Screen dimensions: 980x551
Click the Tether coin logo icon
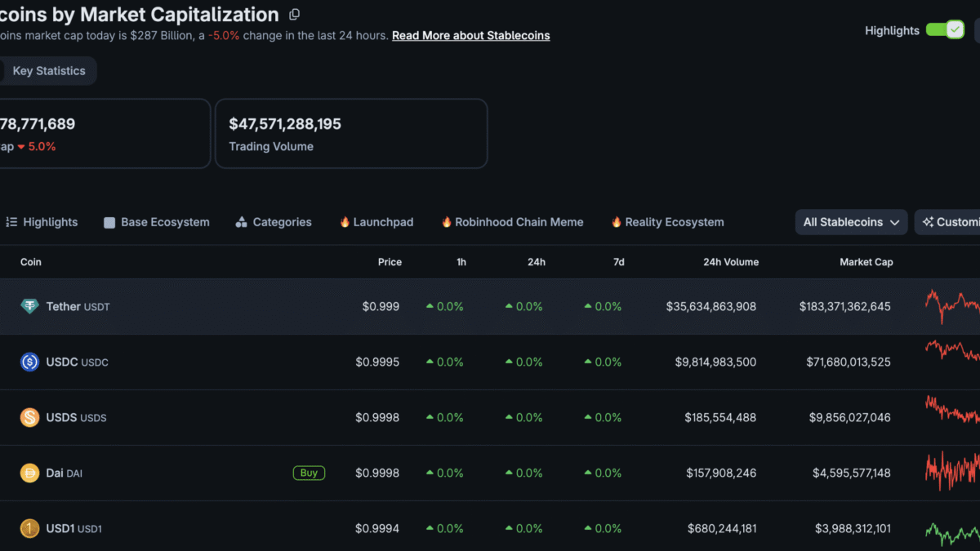coord(29,306)
